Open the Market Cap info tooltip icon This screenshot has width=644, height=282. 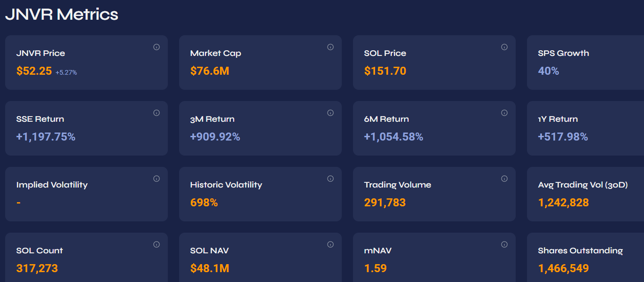[330, 47]
